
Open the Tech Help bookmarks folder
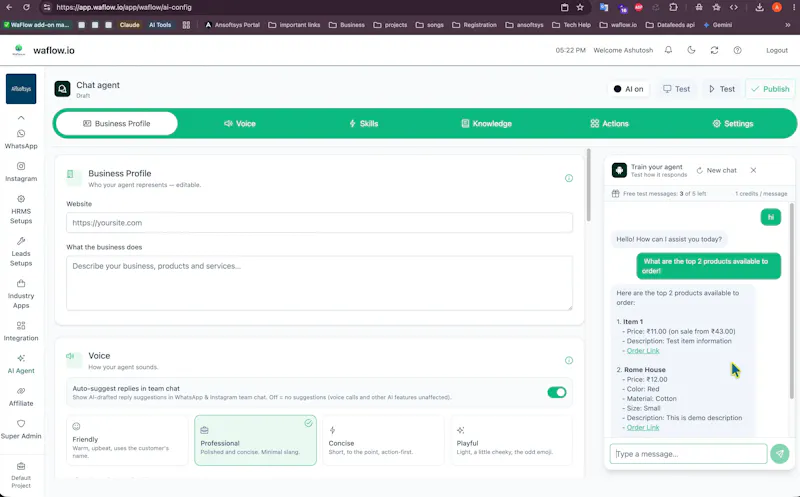click(571, 24)
